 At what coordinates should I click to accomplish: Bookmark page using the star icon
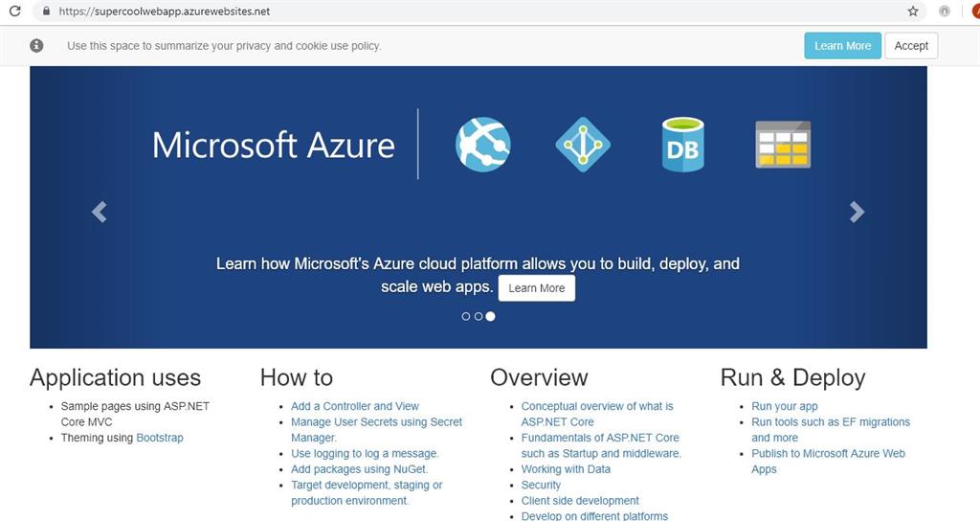coord(913,11)
